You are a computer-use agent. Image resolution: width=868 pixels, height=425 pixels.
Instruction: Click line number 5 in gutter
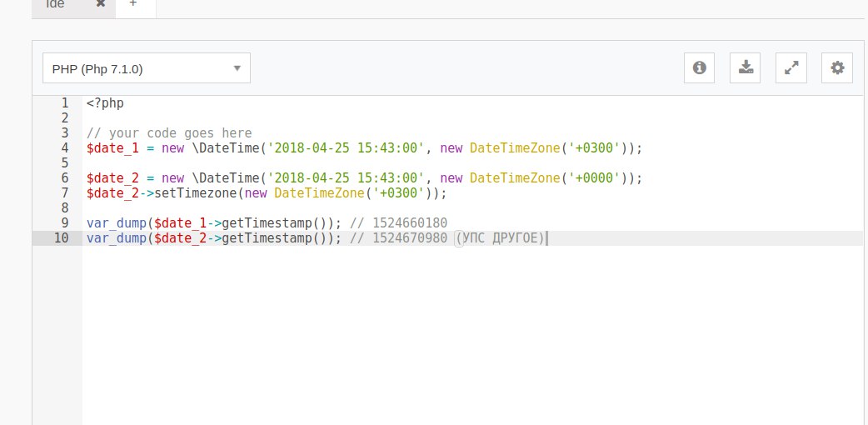coord(65,162)
